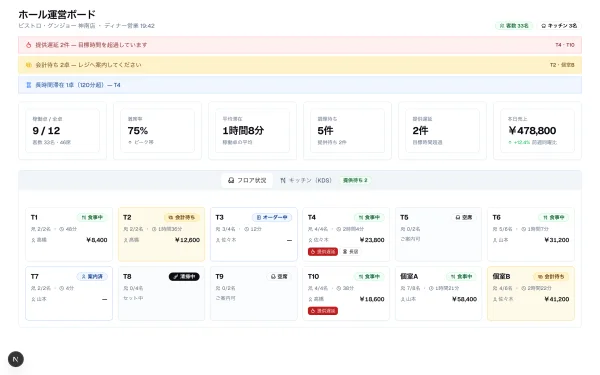
Task: Click the 会計待ち status badge on T2
Action: (182, 217)
